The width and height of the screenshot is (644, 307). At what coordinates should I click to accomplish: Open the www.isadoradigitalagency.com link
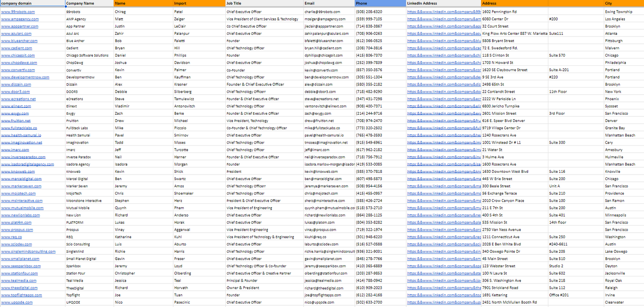(28, 164)
